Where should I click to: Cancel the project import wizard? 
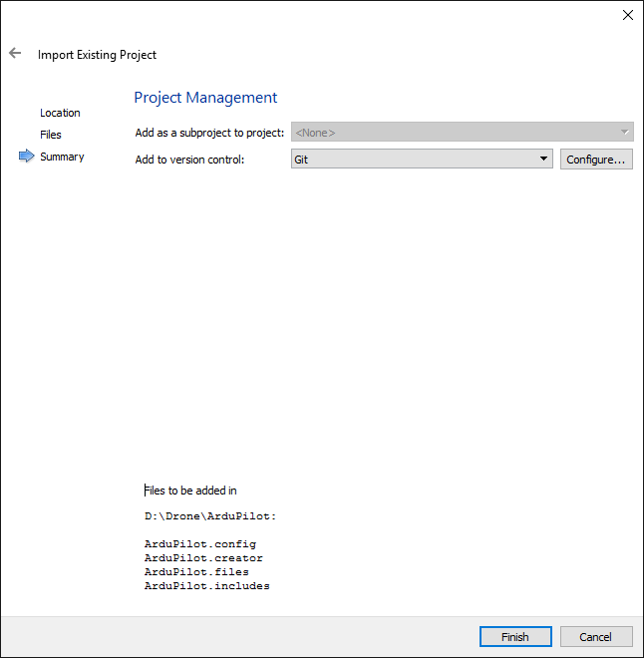click(595, 637)
